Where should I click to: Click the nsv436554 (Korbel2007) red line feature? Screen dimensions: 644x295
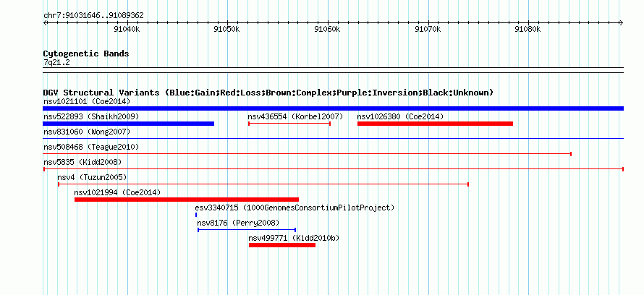[x=289, y=124]
